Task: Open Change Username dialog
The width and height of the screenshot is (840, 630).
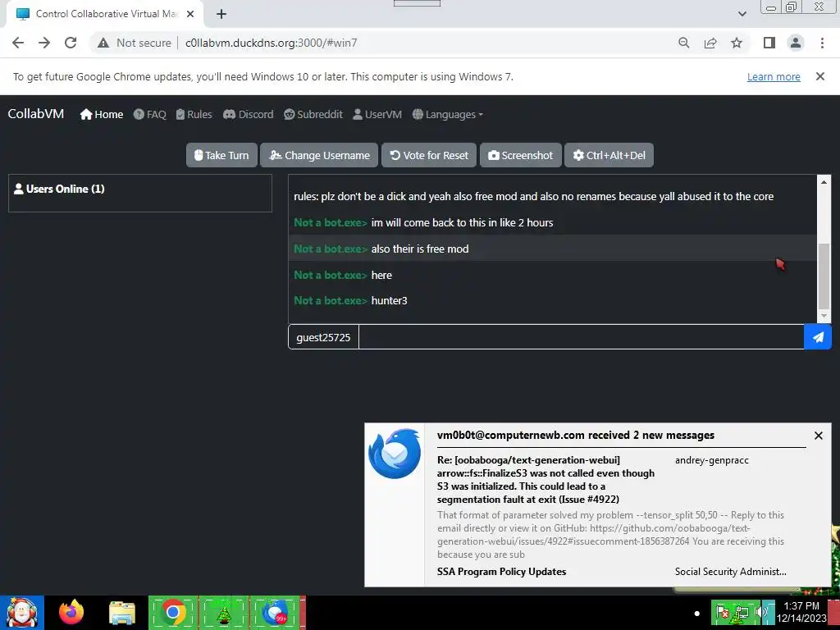Action: (x=319, y=155)
